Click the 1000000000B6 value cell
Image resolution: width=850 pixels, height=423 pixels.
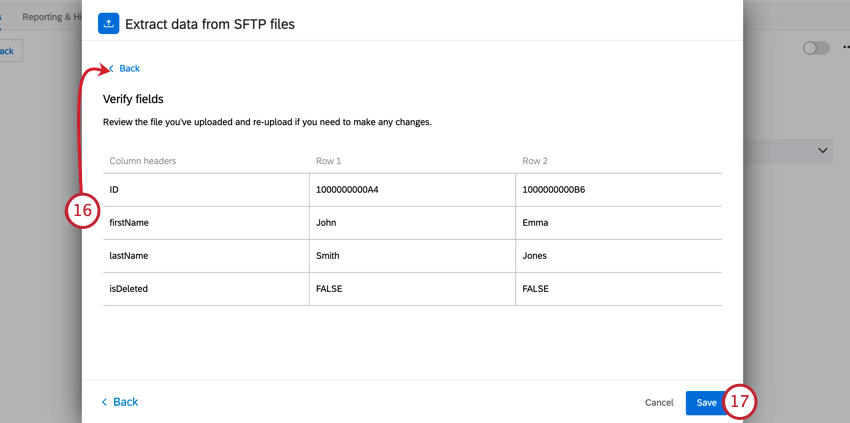[619, 190]
